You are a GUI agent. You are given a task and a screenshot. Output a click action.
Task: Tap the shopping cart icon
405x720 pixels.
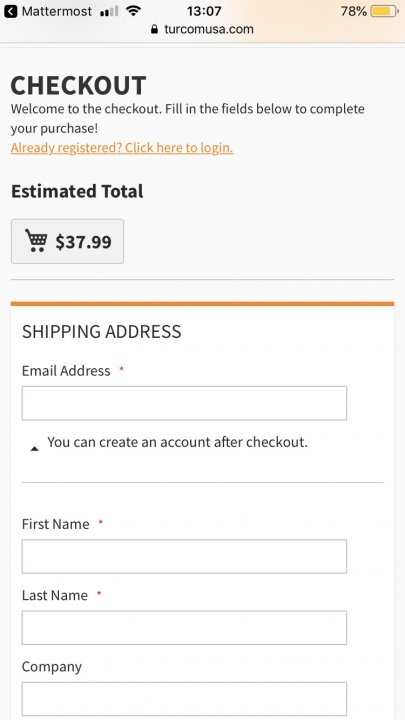coord(36,241)
